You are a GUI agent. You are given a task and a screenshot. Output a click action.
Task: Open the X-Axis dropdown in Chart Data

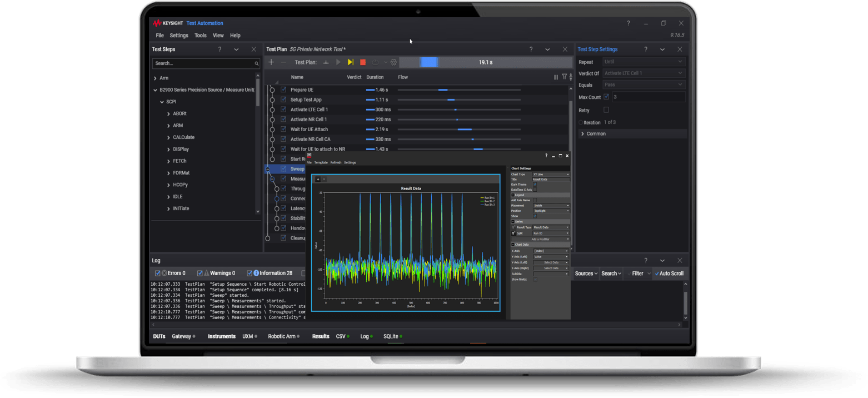click(551, 251)
